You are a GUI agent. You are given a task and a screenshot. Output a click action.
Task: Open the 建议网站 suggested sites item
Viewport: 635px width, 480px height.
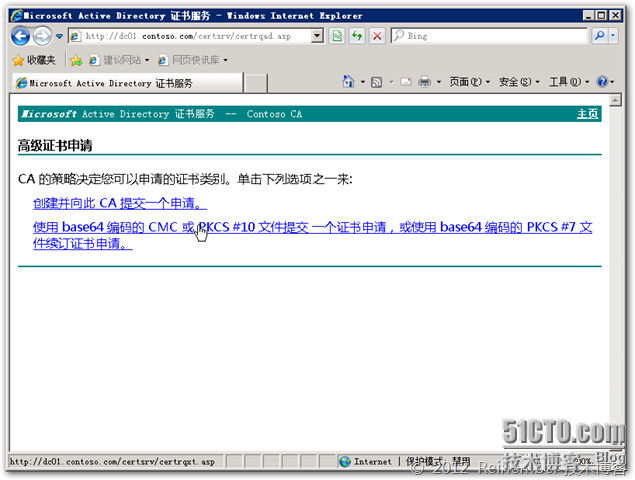coord(119,60)
